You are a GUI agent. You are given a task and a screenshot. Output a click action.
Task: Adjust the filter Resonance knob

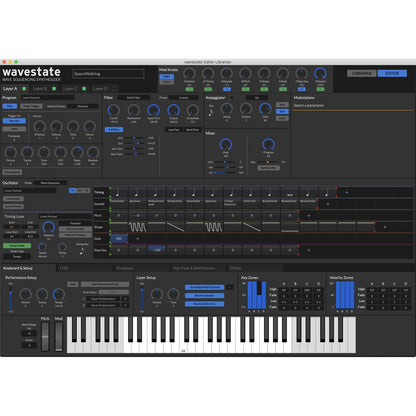click(x=134, y=110)
